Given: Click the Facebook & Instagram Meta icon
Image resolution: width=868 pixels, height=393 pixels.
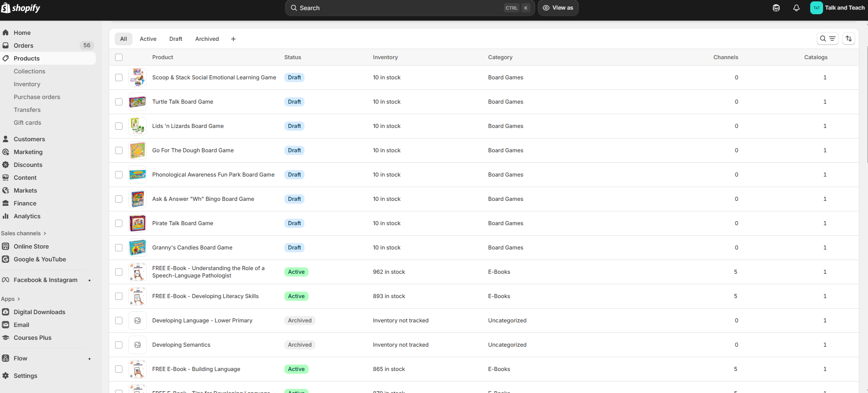Looking at the screenshot, I should coord(6,280).
